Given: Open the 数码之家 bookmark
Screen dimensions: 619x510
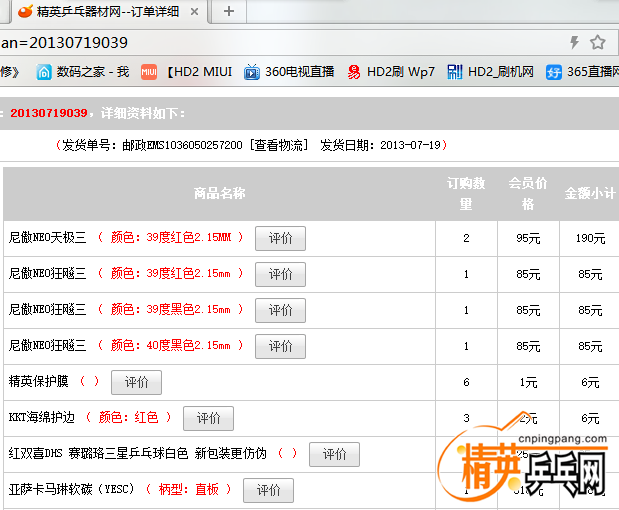Looking at the screenshot, I should click(83, 72).
